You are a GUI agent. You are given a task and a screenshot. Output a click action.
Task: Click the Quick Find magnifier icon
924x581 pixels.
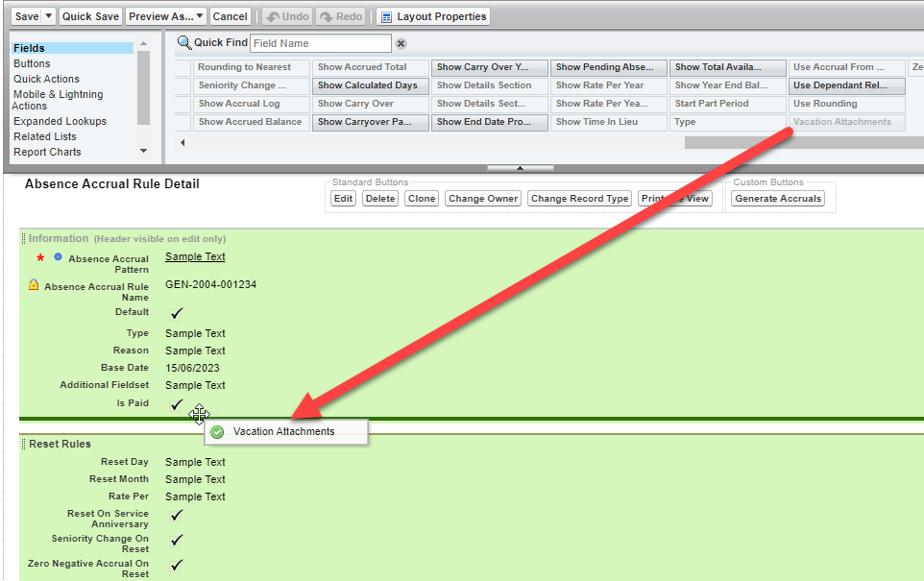pyautogui.click(x=184, y=42)
